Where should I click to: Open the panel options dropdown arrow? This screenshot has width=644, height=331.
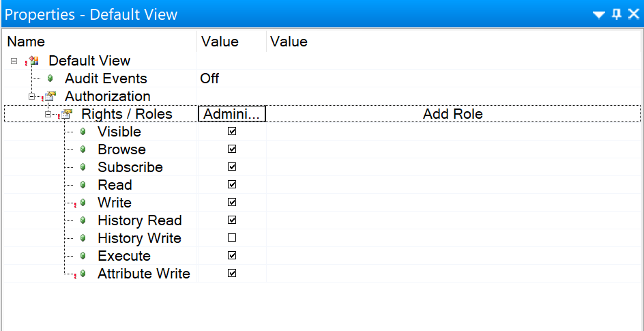(599, 14)
